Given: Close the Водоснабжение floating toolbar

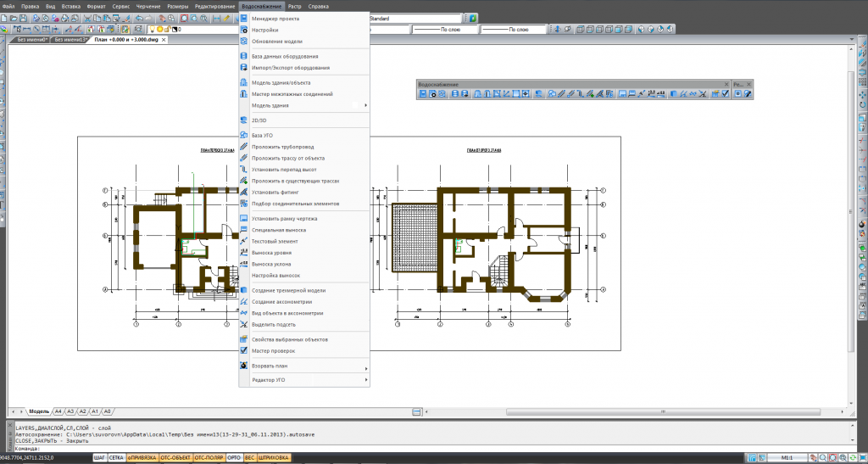Looking at the screenshot, I should [726, 84].
